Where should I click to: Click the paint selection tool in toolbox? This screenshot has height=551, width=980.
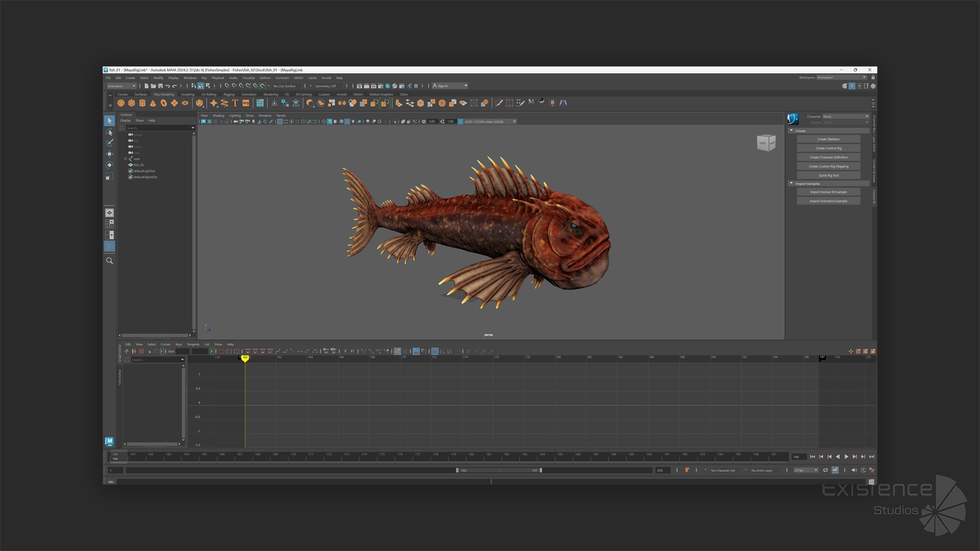click(x=109, y=143)
